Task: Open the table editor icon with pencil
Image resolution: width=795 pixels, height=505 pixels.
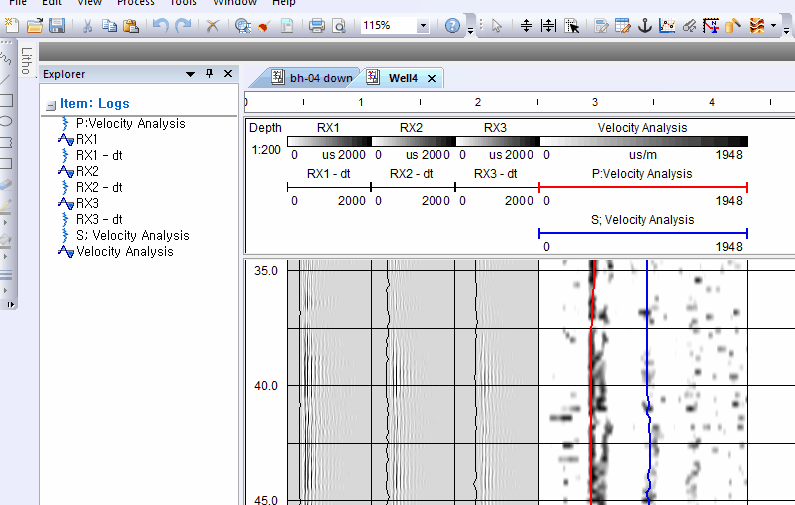Action: click(x=622, y=25)
